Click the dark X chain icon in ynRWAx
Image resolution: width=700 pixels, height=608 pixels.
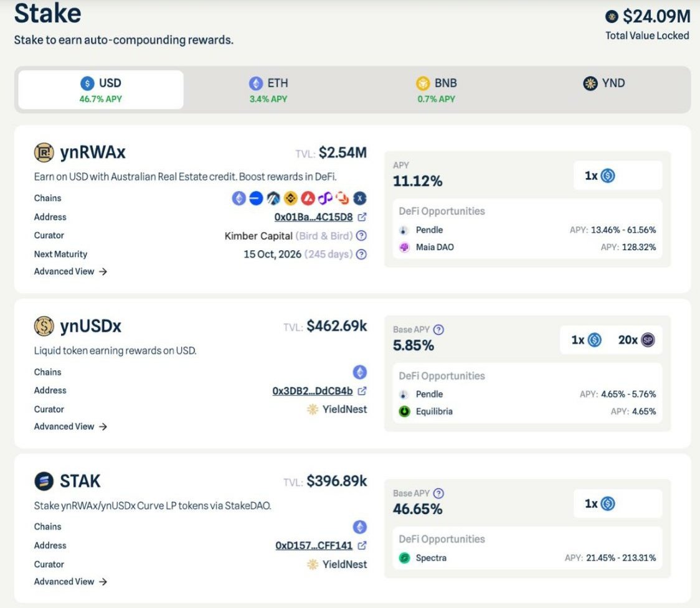(360, 198)
